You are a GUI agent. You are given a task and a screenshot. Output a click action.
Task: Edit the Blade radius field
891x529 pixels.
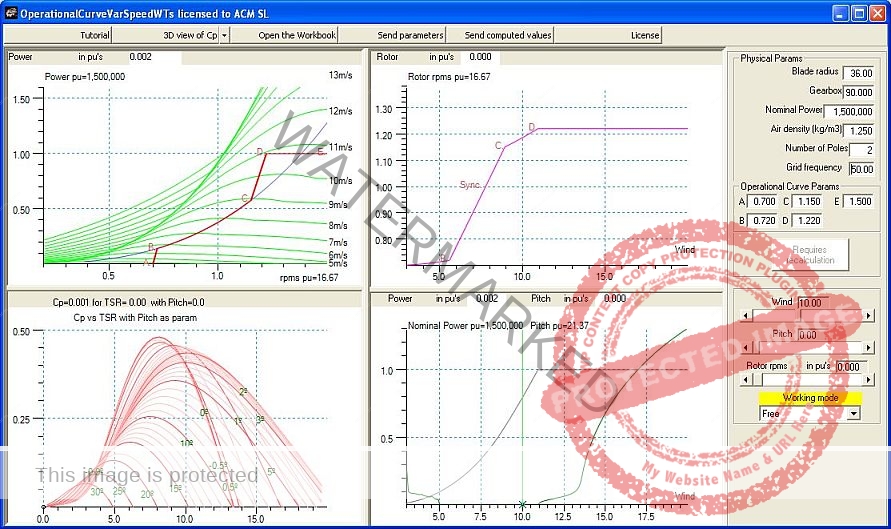point(859,73)
